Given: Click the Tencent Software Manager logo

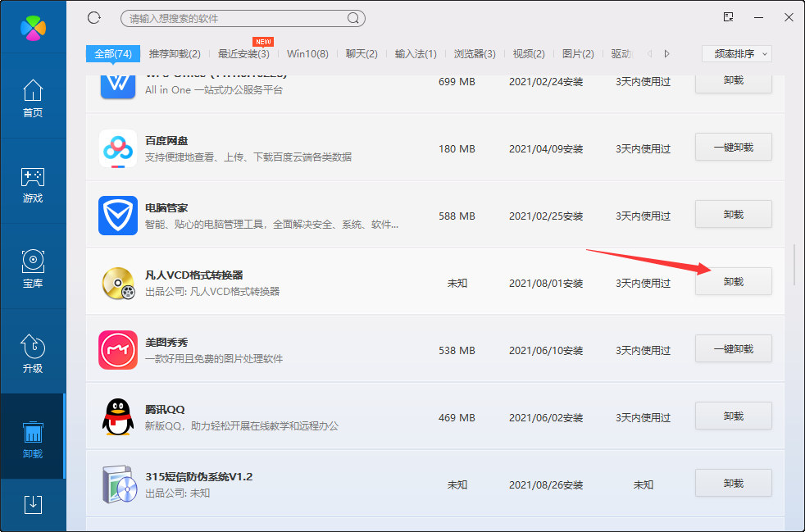Looking at the screenshot, I should [x=33, y=27].
